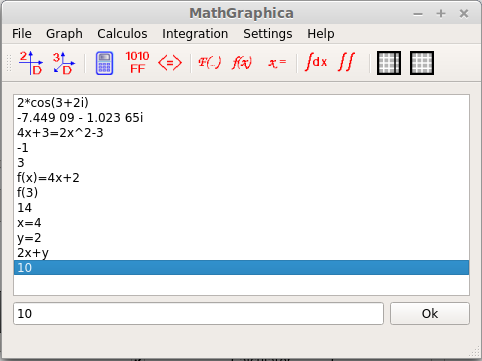Image resolution: width=482 pixels, height=361 pixels.
Task: Close the MathGraphica window
Action: click(x=464, y=13)
